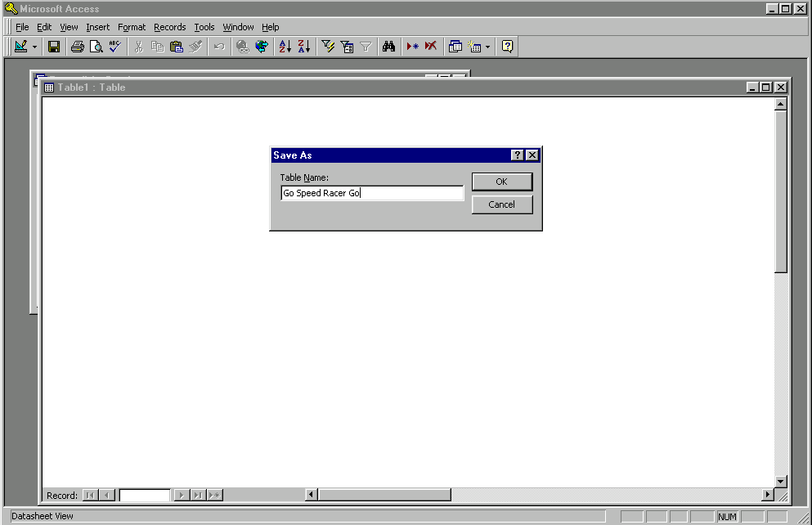This screenshot has height=525, width=812.
Task: Confirm Save As with OK button
Action: coord(502,182)
